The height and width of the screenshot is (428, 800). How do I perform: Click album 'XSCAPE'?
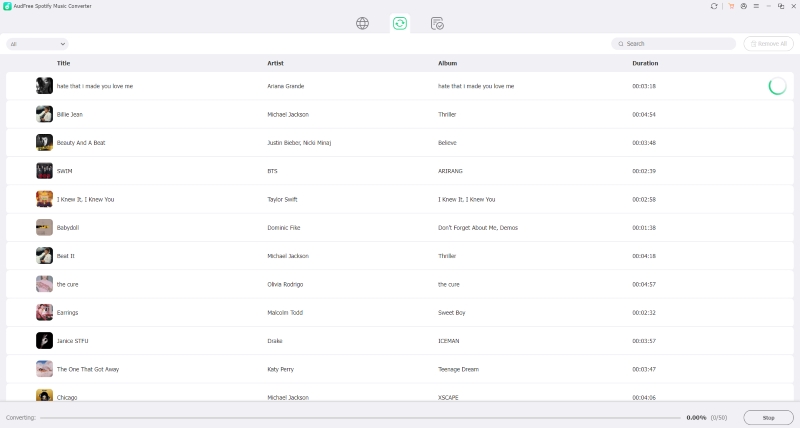[448, 397]
